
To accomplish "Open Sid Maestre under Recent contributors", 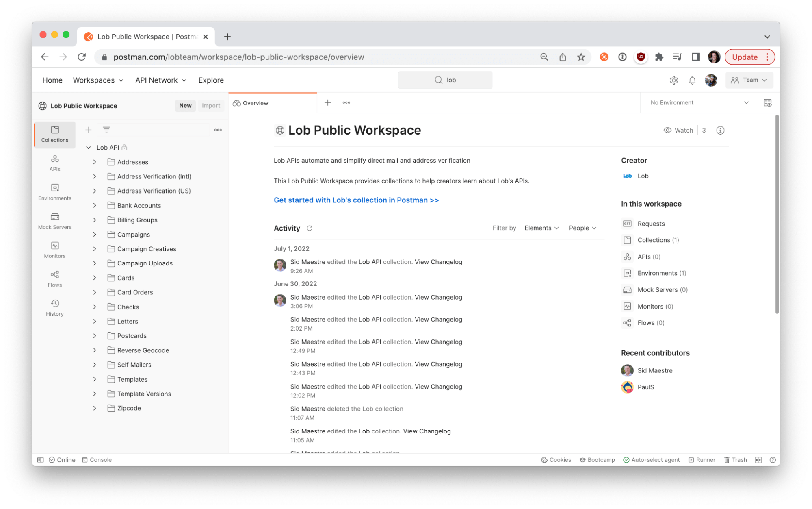I will coord(654,371).
